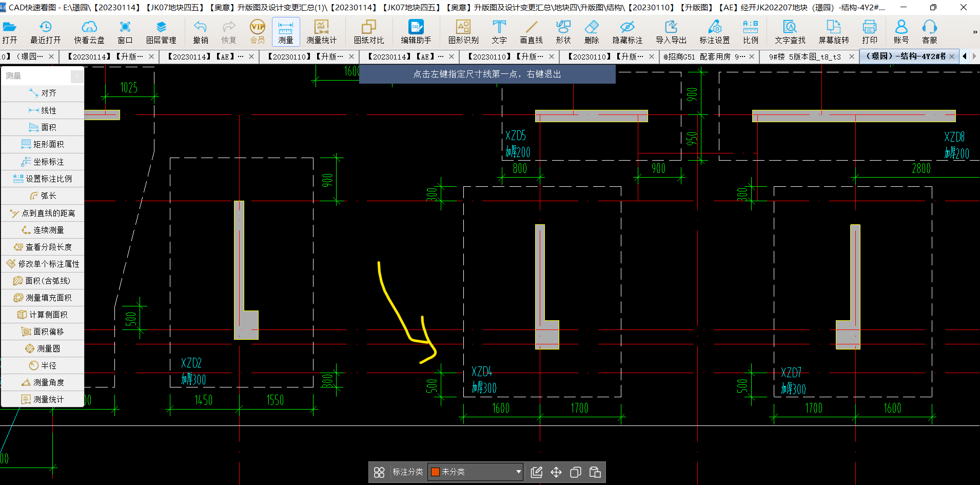Select 测量填充面积 option
The image size is (980, 485).
pyautogui.click(x=43, y=298)
